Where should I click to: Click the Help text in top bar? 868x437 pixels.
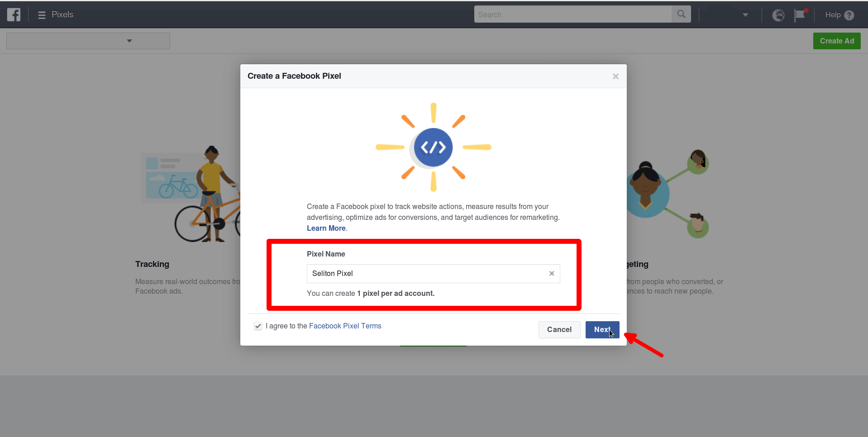click(x=833, y=15)
